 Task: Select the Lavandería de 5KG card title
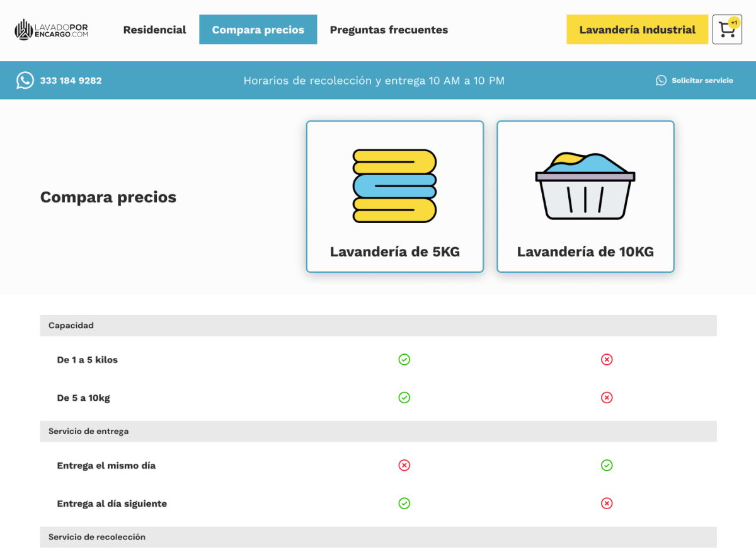click(395, 252)
